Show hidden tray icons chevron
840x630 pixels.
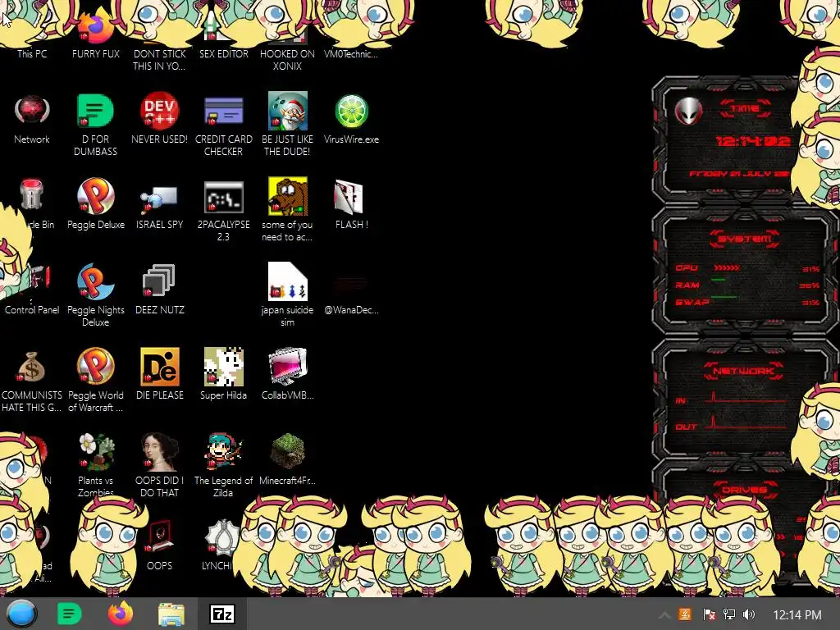click(x=664, y=615)
